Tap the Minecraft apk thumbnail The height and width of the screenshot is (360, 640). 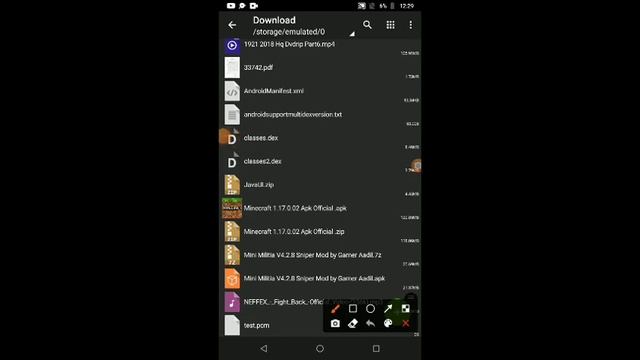pyautogui.click(x=232, y=209)
